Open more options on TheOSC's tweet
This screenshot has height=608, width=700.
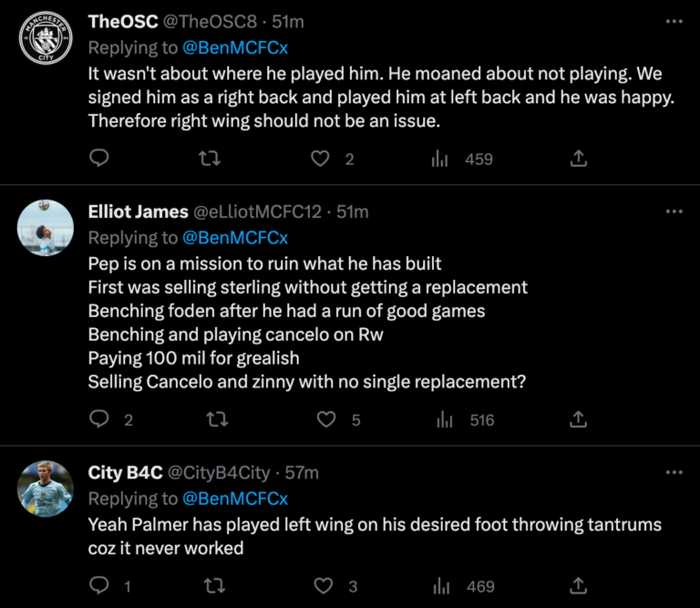[674, 21]
